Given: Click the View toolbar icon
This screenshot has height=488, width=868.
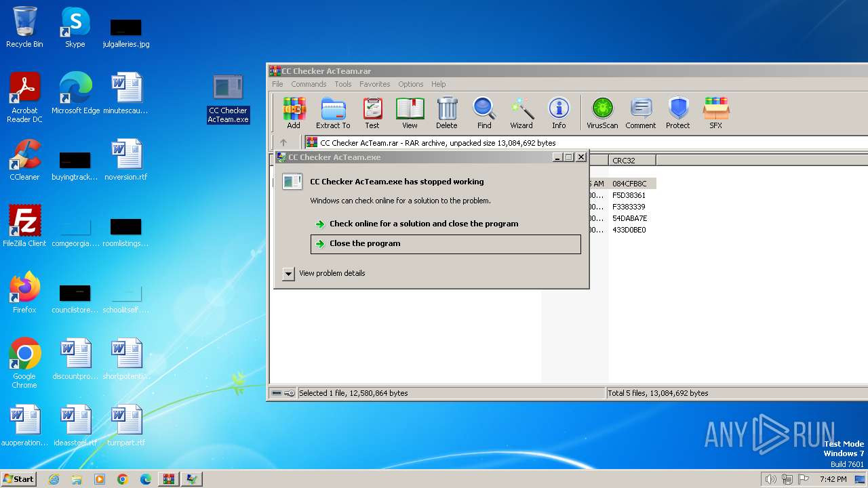Looking at the screenshot, I should 410,113.
